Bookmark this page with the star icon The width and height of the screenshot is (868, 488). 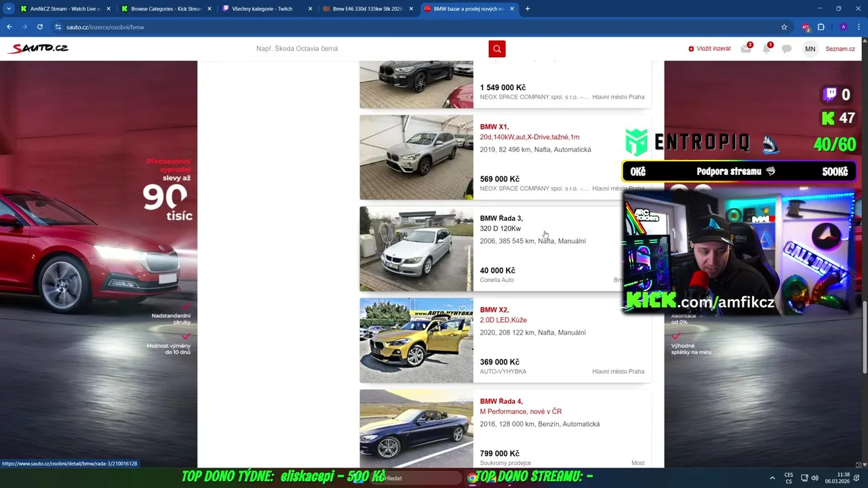click(784, 27)
